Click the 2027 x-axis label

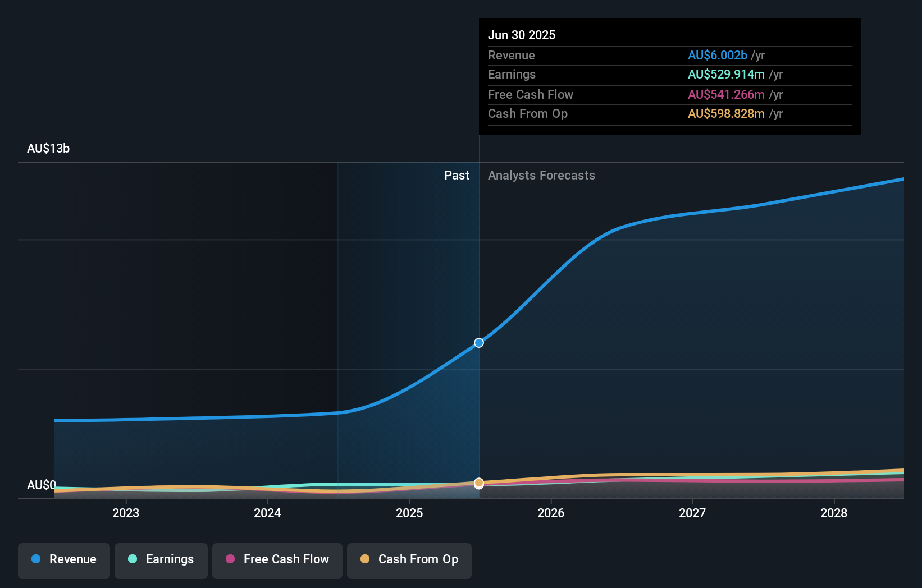point(692,513)
